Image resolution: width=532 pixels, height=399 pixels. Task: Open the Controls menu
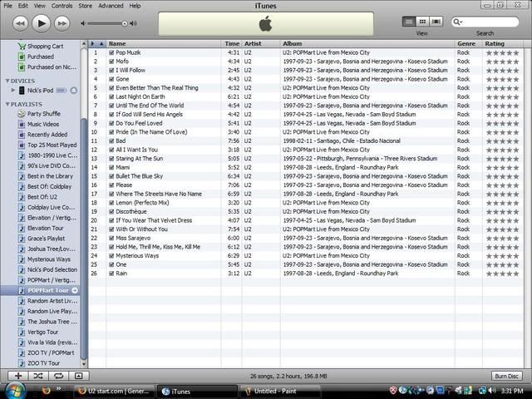point(62,6)
